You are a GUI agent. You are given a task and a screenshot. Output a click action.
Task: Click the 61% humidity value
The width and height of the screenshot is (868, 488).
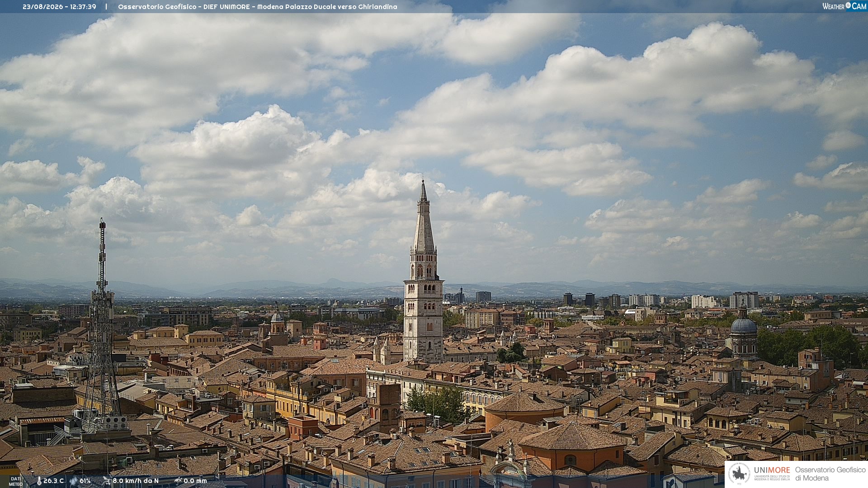(85, 481)
